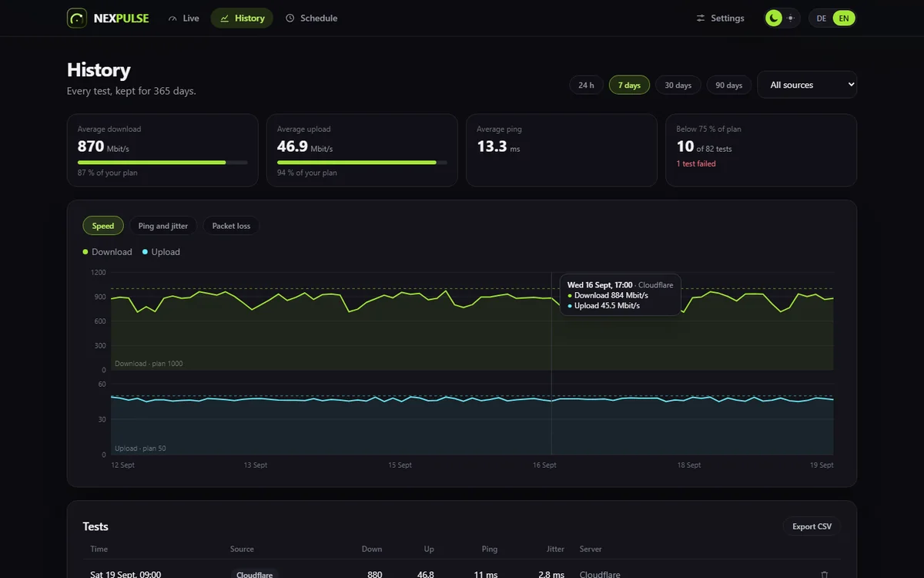
Task: Click the average download progress bar
Action: [162, 163]
